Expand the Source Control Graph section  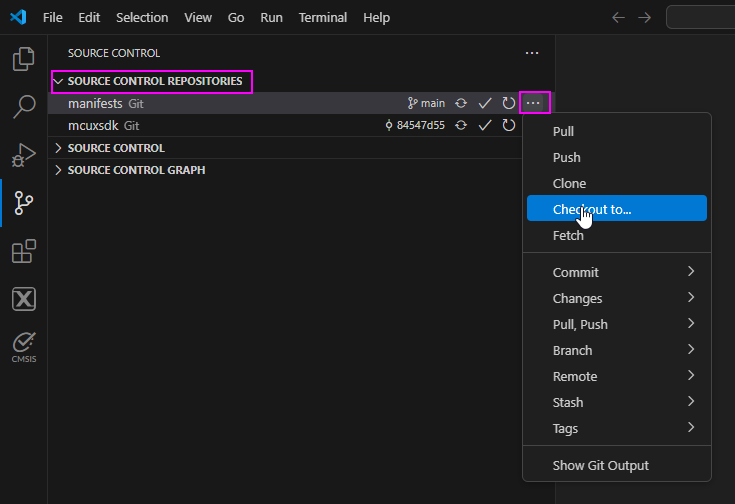click(136, 170)
